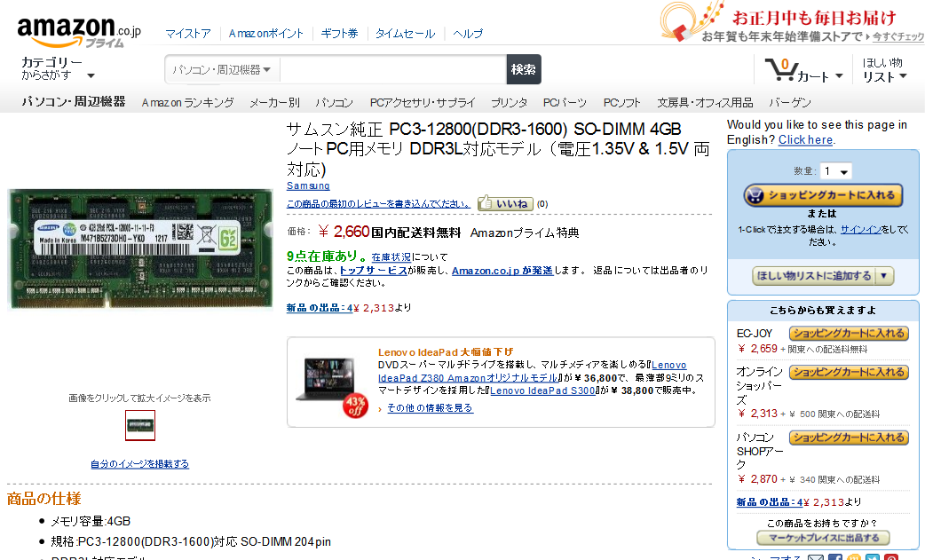Open the タイムセール top link

tap(406, 34)
